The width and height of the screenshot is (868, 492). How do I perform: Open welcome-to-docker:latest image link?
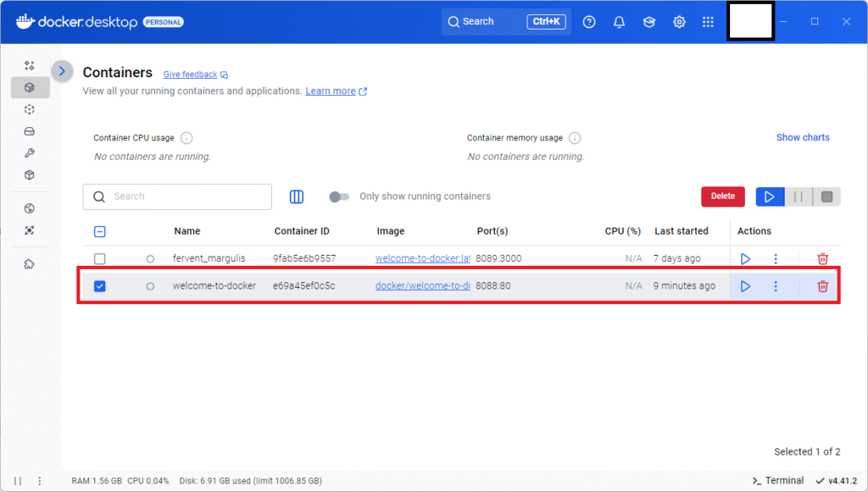point(422,258)
